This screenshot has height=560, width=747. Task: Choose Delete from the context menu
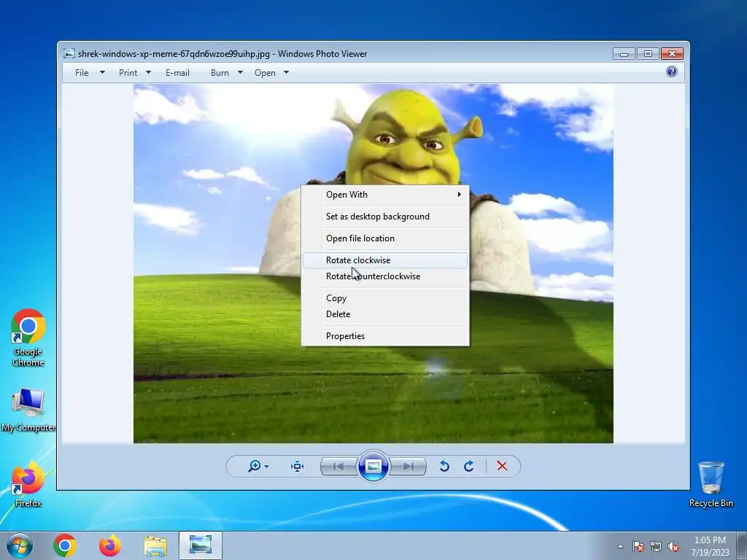click(x=385, y=314)
